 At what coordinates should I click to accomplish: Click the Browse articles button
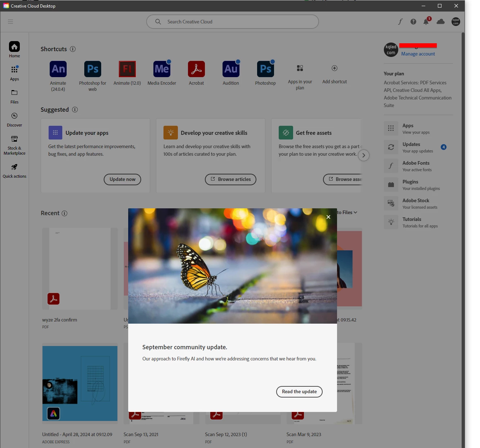[230, 179]
